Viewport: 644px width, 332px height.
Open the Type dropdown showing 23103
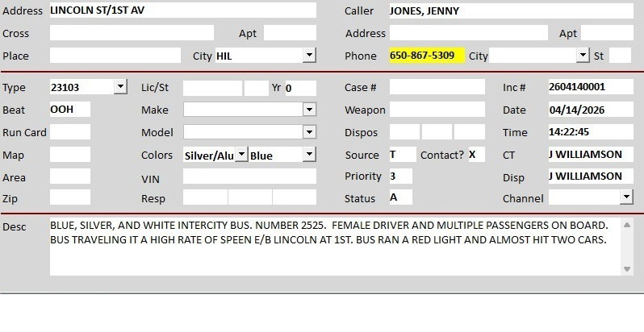(120, 87)
